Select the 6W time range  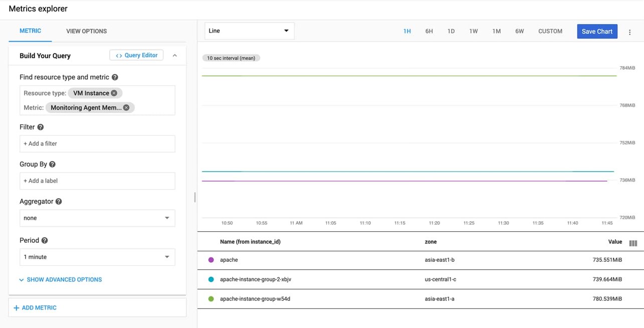(519, 31)
